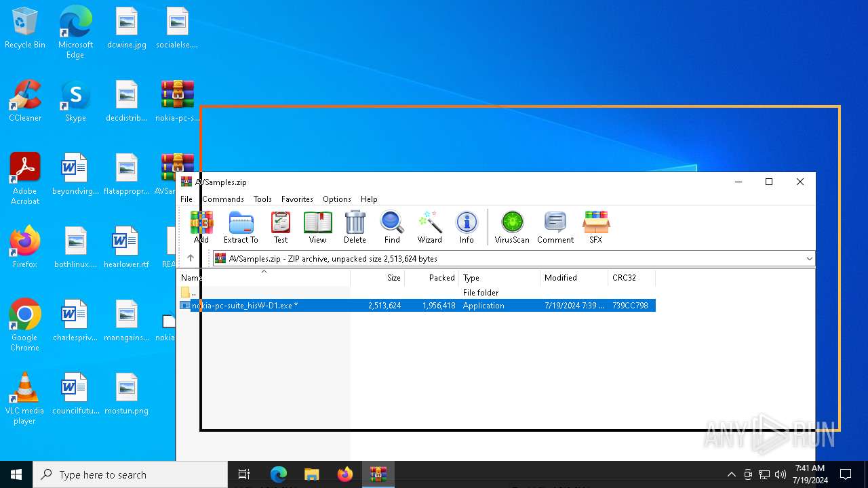Click the Add toolbar icon in WinRAR

[201, 227]
